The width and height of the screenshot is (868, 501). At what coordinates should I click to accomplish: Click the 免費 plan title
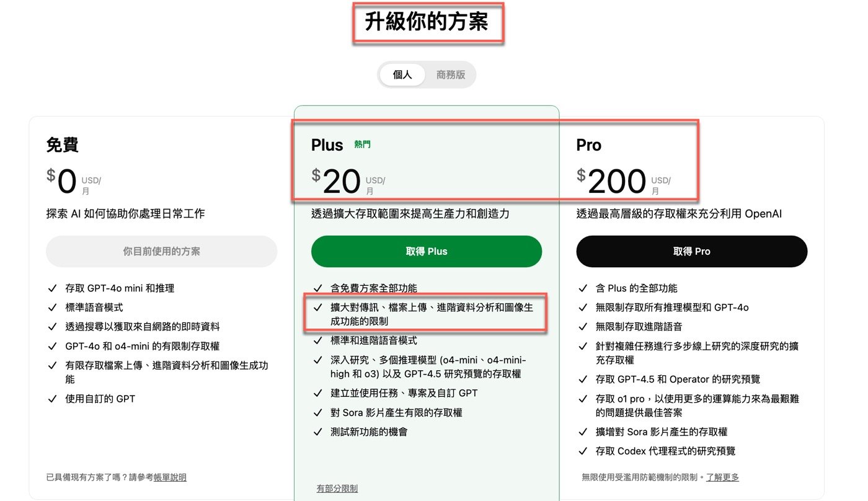(62, 145)
